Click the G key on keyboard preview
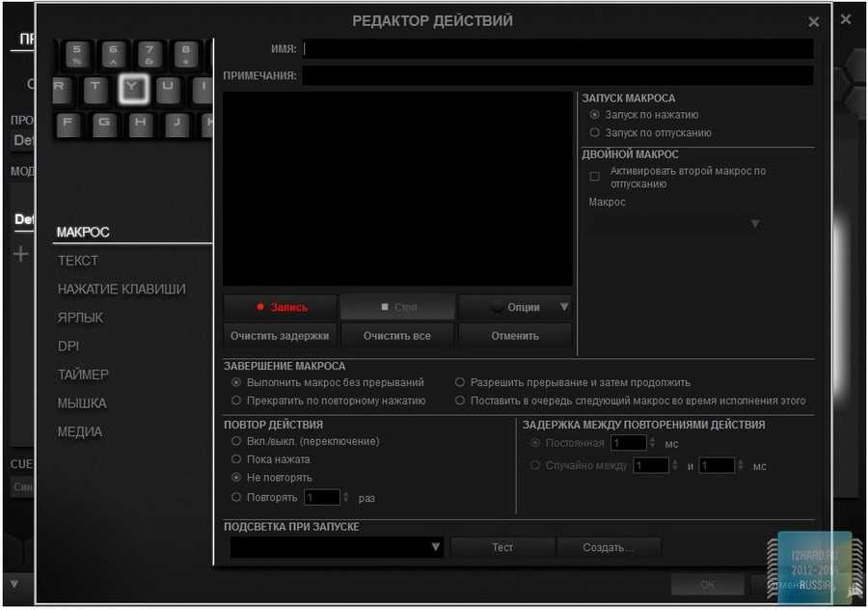The width and height of the screenshot is (868, 610). (103, 124)
